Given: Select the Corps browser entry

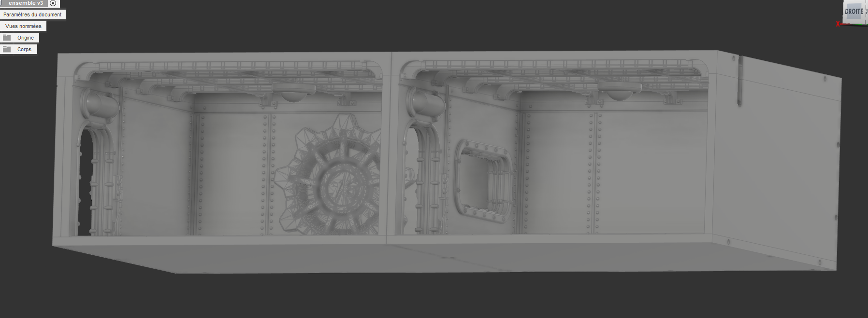Looking at the screenshot, I should point(24,49).
